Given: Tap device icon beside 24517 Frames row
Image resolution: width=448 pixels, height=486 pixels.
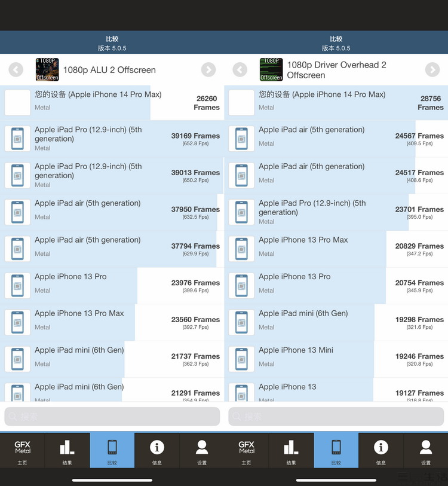Looking at the screenshot, I should pyautogui.click(x=241, y=175).
